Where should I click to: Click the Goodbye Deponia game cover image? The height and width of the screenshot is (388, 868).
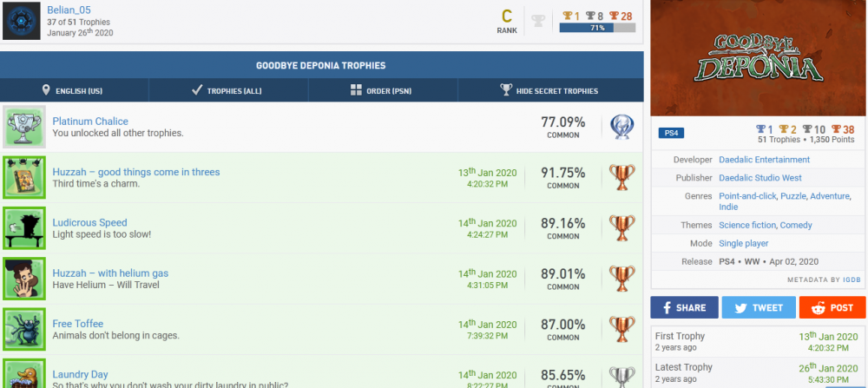[759, 57]
